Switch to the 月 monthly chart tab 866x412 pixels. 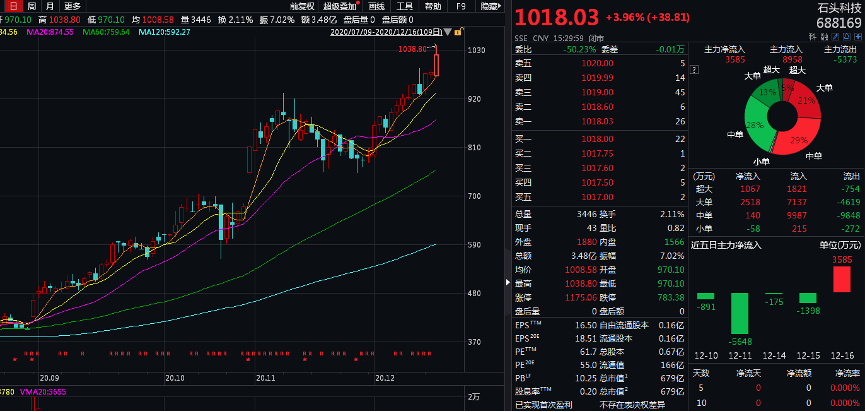coord(50,7)
